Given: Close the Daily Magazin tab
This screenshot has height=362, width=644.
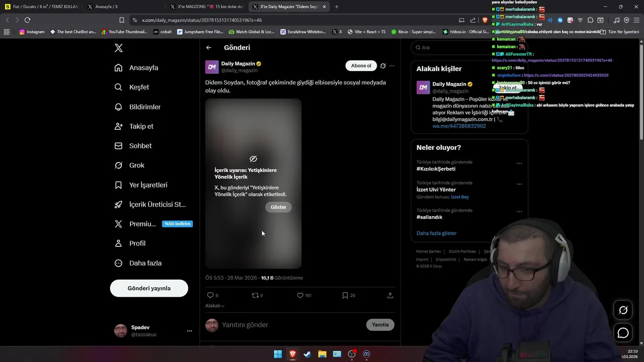Looking at the screenshot, I should (x=324, y=7).
